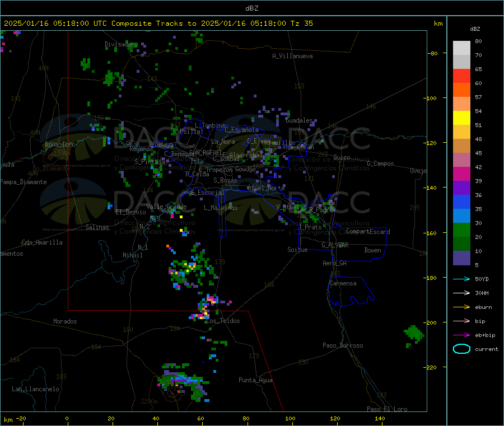Screen dimensions: 504x426
Task: Click the blue 35 dBZ color swatch
Action: pyautogui.click(x=461, y=202)
